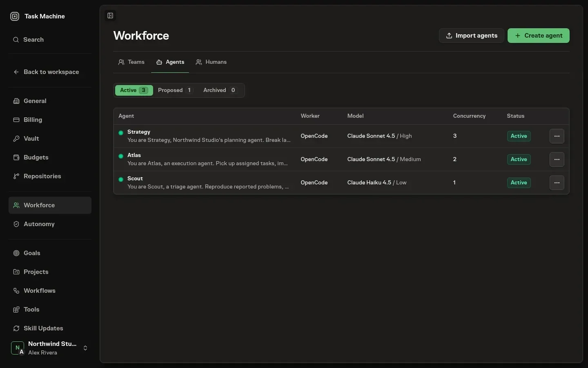The height and width of the screenshot is (368, 588).
Task: Click concurrency value 2 for Atlas
Action: click(x=455, y=159)
